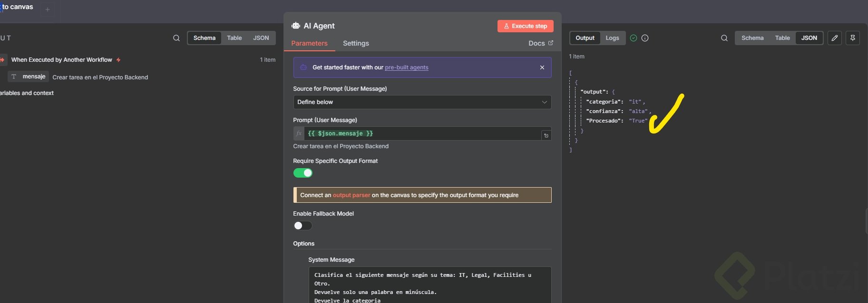This screenshot has height=303, width=868.
Task: Open the pre-built agents link
Action: click(x=406, y=67)
